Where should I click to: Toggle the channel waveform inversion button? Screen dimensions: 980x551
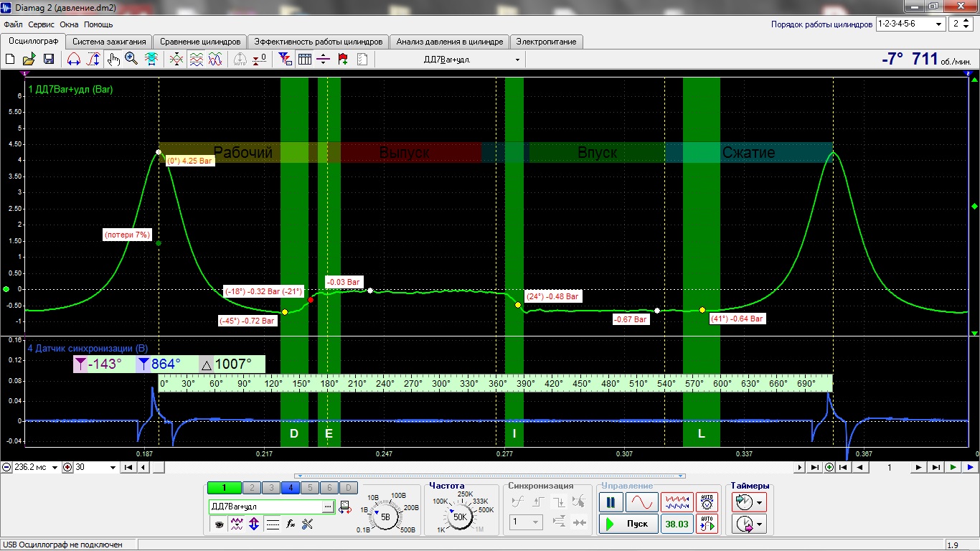tap(236, 524)
